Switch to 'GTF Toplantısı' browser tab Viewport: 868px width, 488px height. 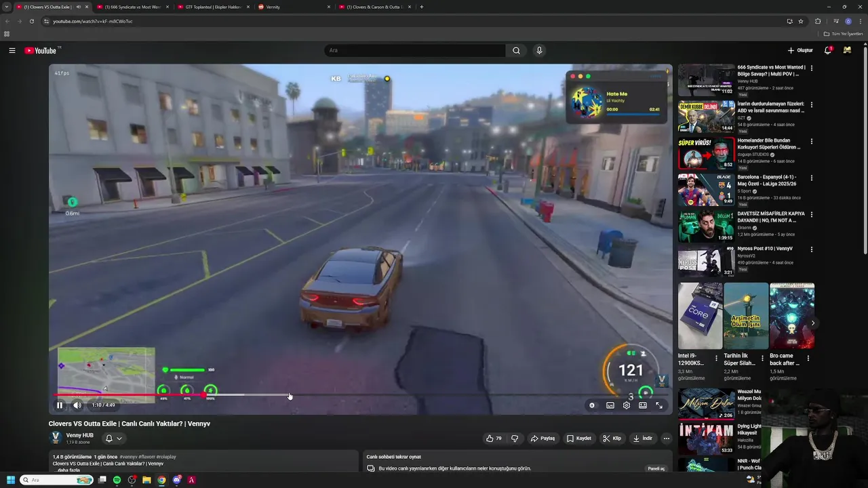tap(212, 7)
